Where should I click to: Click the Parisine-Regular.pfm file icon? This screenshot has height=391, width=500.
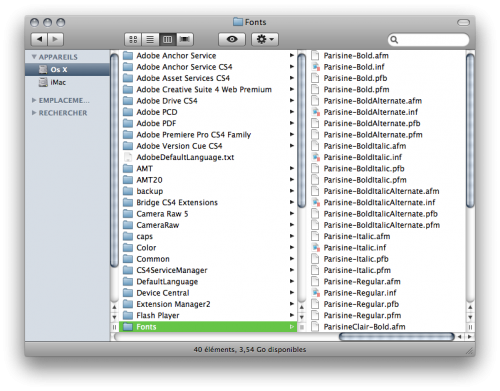coord(315,316)
